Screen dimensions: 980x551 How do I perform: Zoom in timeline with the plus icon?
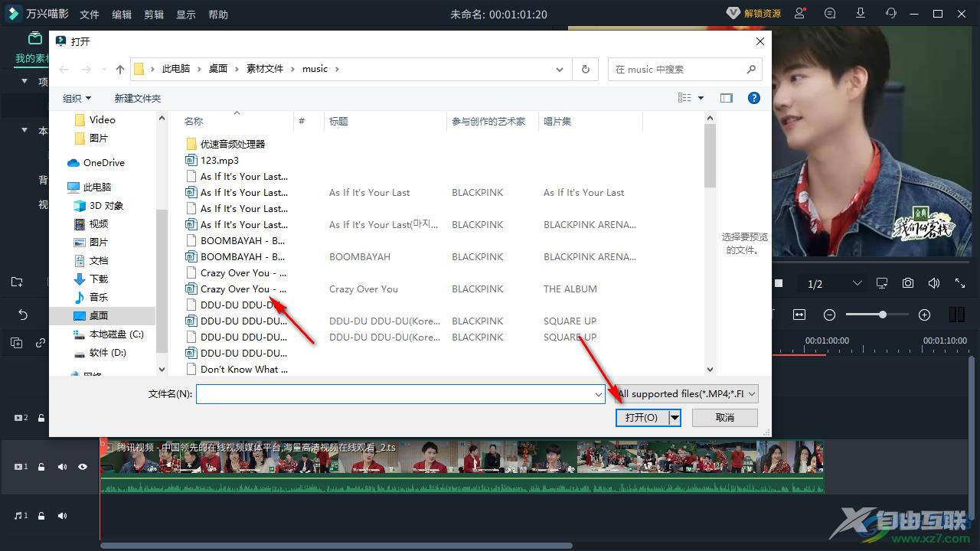(924, 315)
